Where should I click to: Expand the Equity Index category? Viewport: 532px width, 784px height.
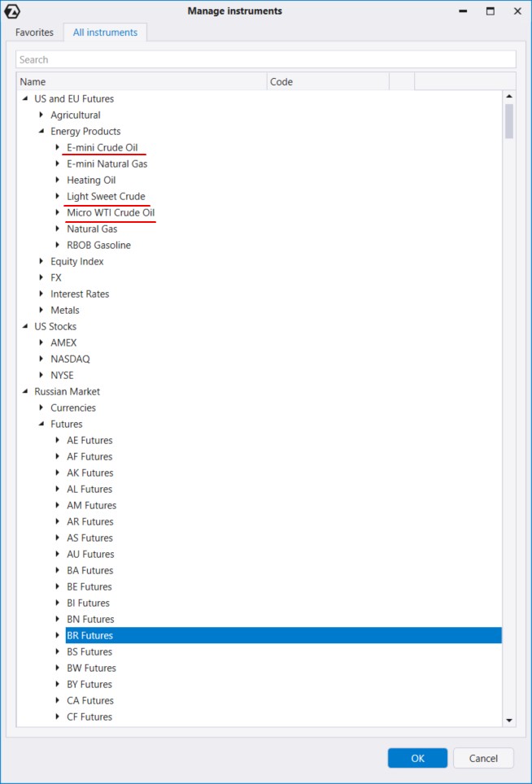pyautogui.click(x=41, y=261)
